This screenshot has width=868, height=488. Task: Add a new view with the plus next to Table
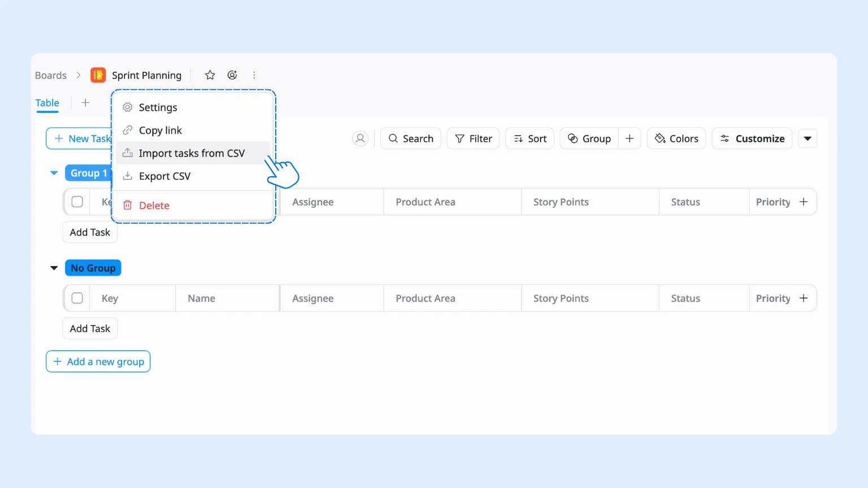[x=85, y=103]
